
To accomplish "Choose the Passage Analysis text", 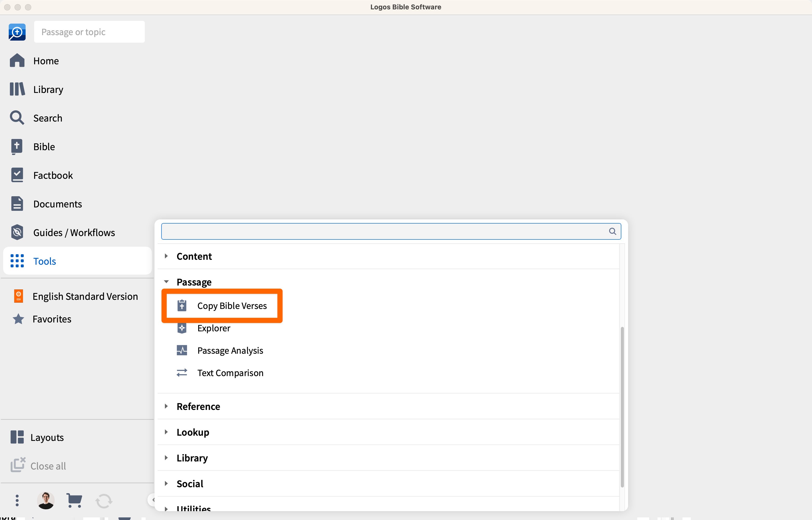I will pyautogui.click(x=230, y=351).
